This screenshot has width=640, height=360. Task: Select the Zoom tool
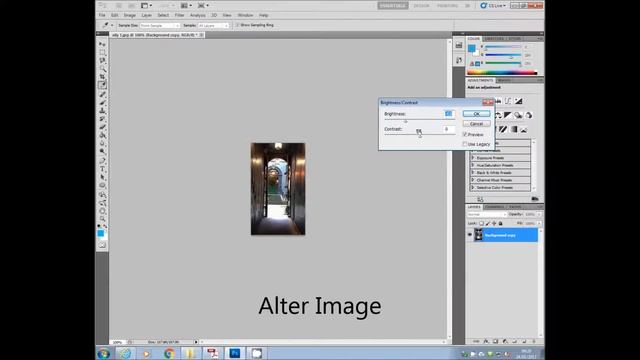[x=102, y=219]
